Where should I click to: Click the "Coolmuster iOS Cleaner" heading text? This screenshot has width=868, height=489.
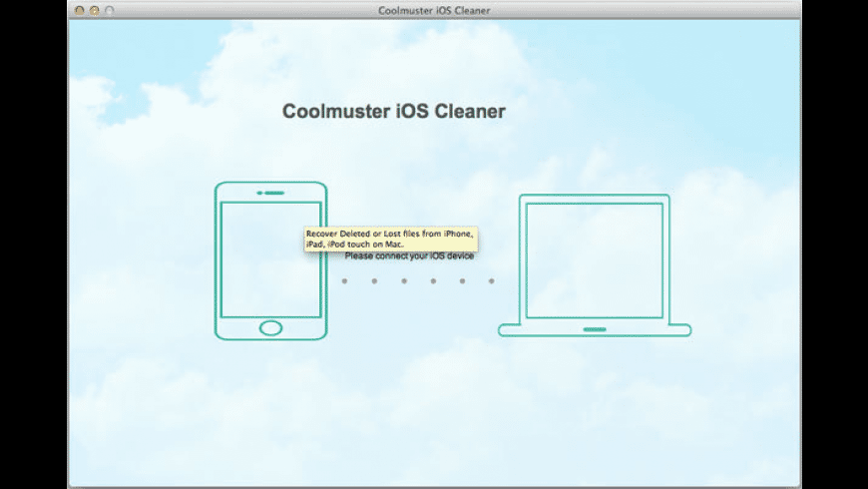click(x=393, y=111)
